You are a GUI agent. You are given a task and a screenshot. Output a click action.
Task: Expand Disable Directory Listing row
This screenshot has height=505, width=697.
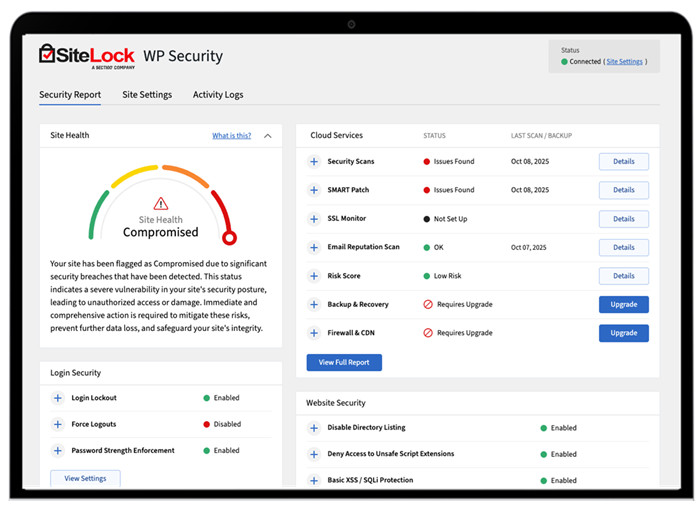(314, 428)
